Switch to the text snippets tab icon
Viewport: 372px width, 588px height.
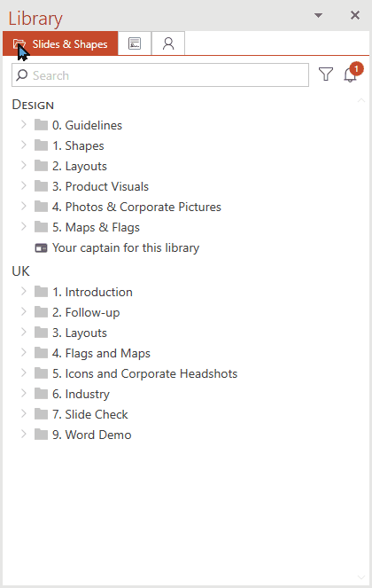[135, 43]
